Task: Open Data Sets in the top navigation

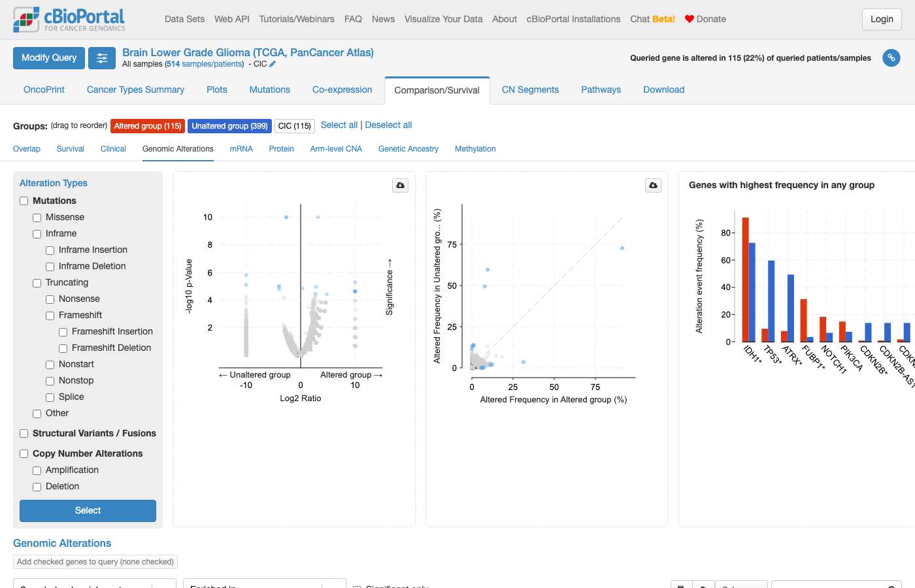Action: pos(185,19)
